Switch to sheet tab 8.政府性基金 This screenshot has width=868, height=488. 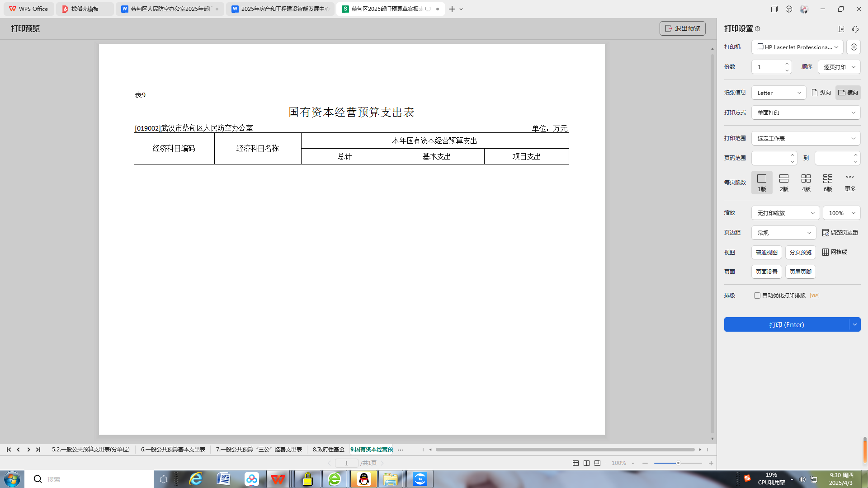click(328, 450)
